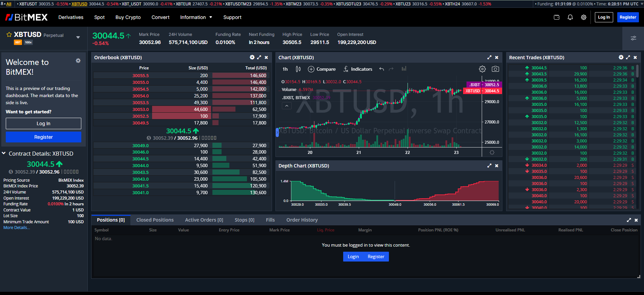Undo the last chart action

click(381, 69)
